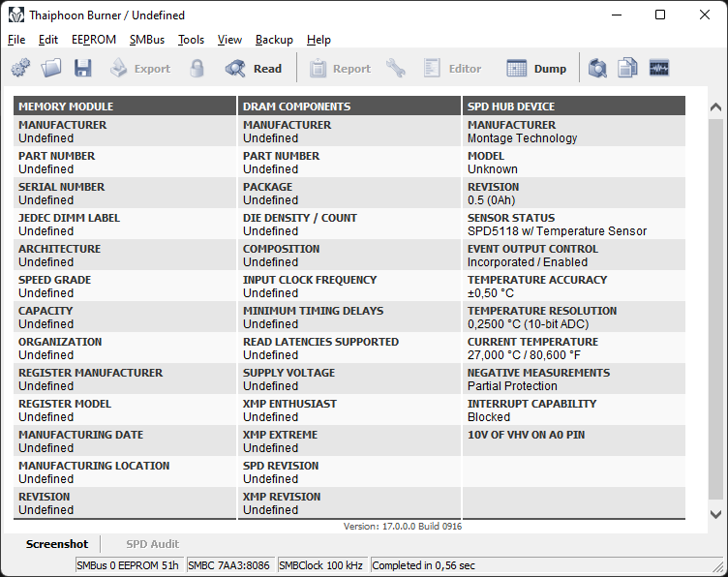Image resolution: width=728 pixels, height=577 pixels.
Task: Click the Incorporated / Enabled value
Action: tap(528, 262)
